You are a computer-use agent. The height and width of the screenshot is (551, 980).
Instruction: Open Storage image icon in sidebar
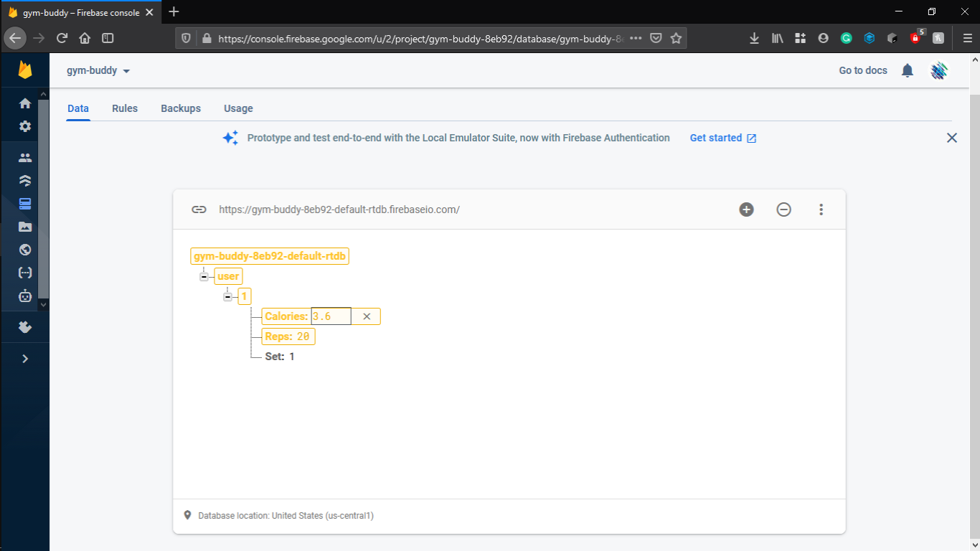pos(25,227)
